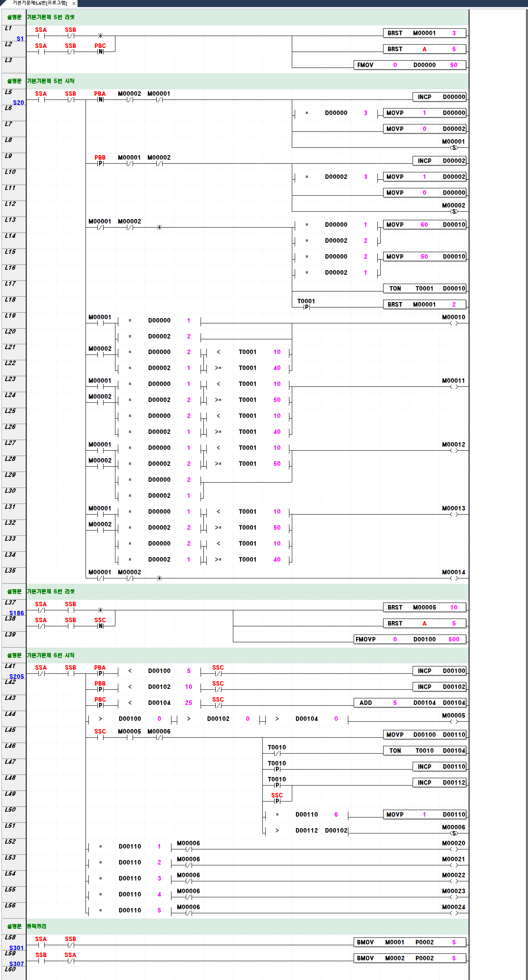Select the M00006 set coil on L51

pyautogui.click(x=454, y=833)
